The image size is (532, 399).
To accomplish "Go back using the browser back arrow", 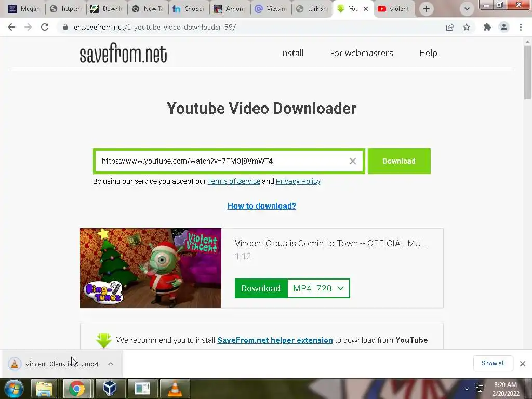I will click(11, 27).
